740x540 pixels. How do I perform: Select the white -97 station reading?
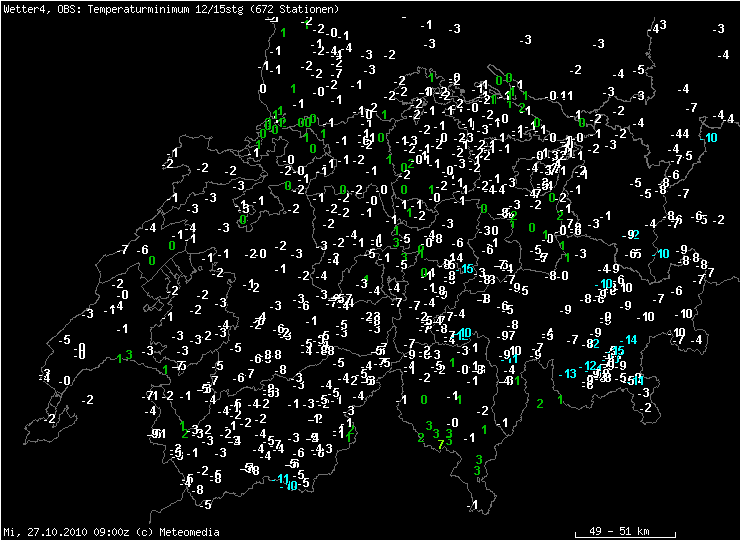pos(507,336)
